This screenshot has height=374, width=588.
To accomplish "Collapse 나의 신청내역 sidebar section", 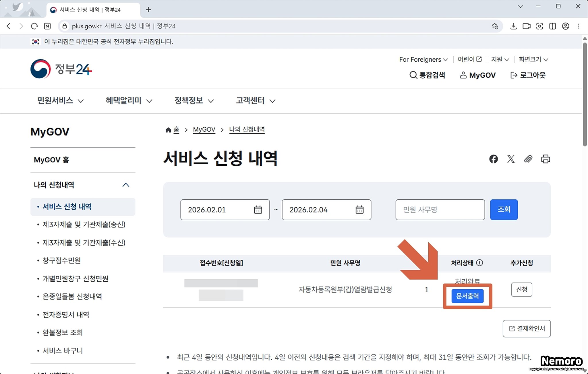I will [126, 185].
